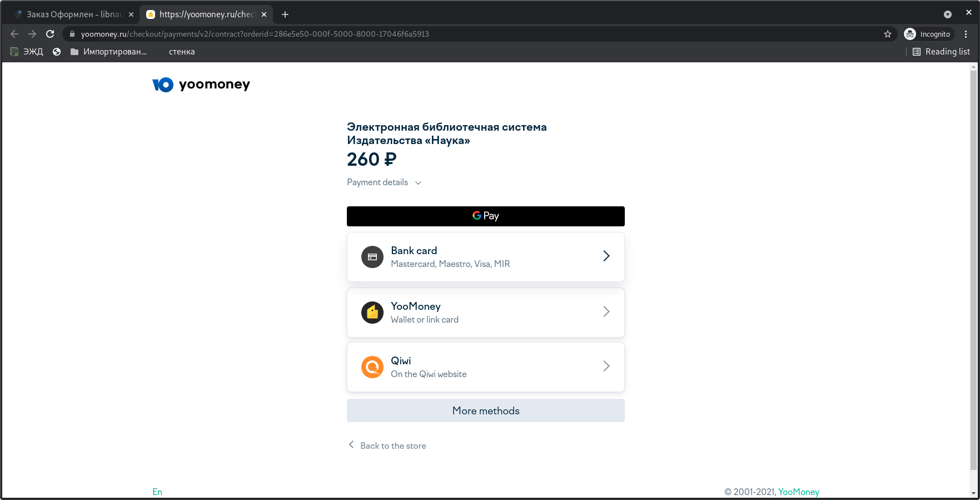The height and width of the screenshot is (500, 980).
Task: Open the globe bookmark icon
Action: pos(57,52)
